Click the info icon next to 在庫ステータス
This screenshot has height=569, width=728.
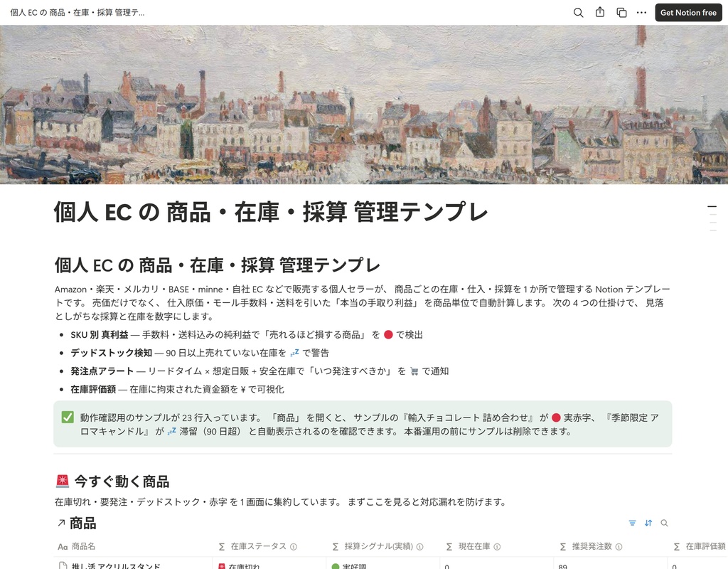tap(294, 547)
